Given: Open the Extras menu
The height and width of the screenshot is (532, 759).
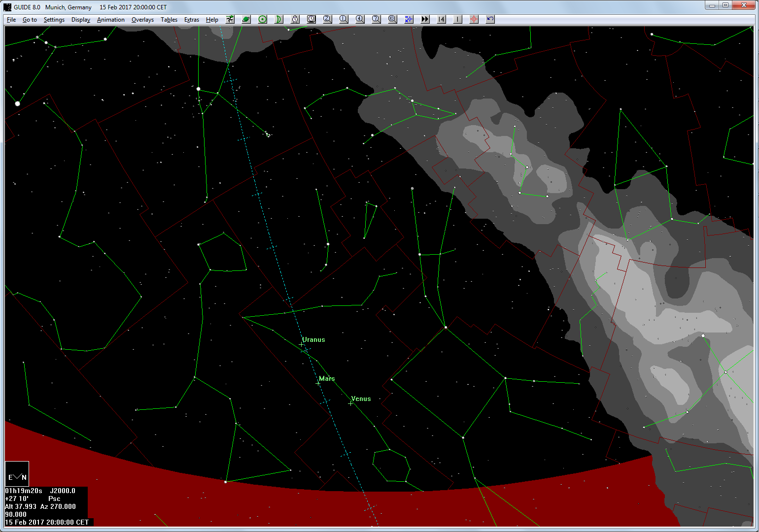Looking at the screenshot, I should [192, 20].
